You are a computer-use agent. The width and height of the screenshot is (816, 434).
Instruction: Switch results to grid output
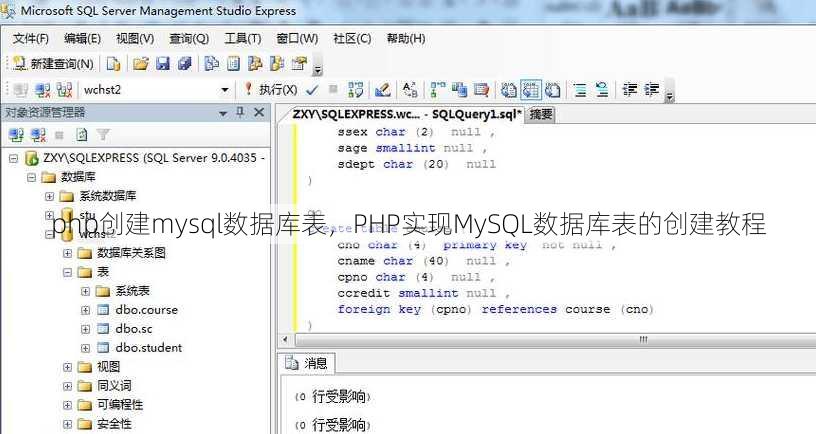[530, 90]
